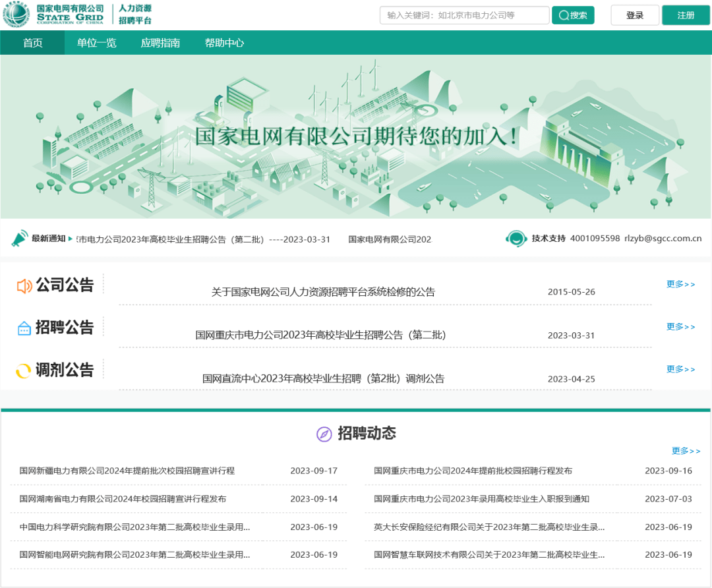Open 国网直流中心2023年高校毕业生招聘调剂公告
This screenshot has width=712, height=588.
pyautogui.click(x=323, y=378)
